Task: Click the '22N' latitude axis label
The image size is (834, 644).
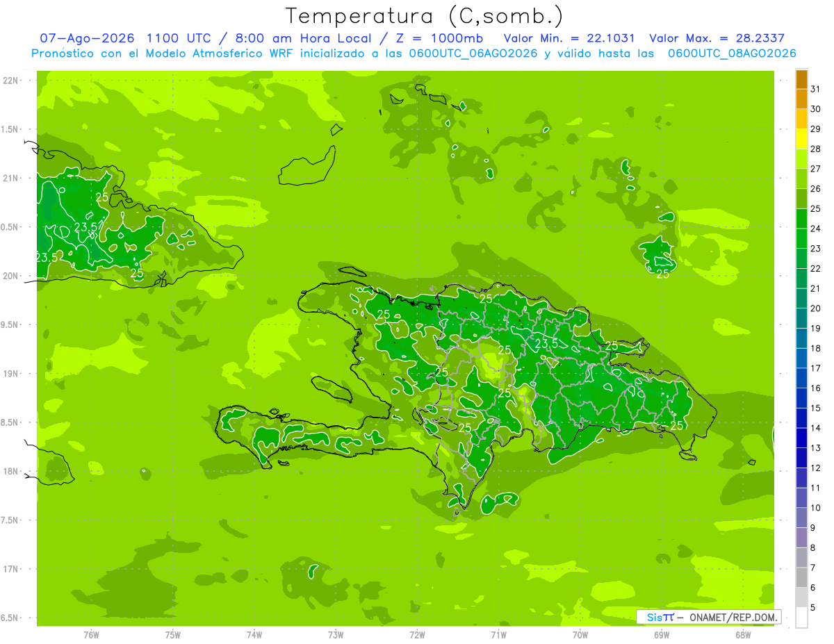Action: 10,81
